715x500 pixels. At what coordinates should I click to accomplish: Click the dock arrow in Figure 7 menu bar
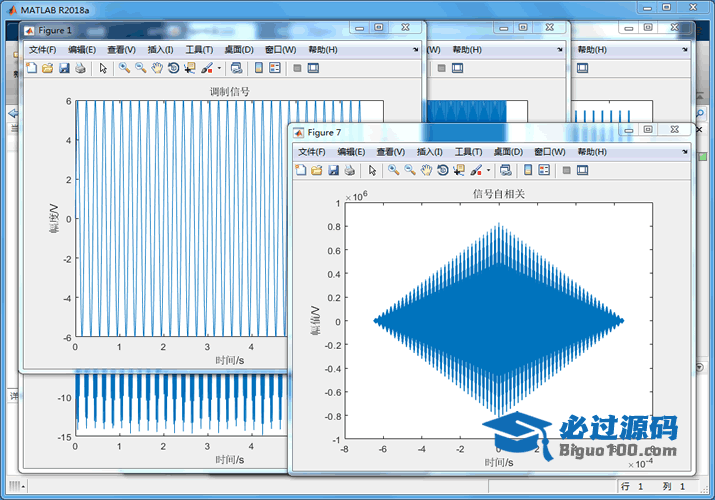pos(685,151)
